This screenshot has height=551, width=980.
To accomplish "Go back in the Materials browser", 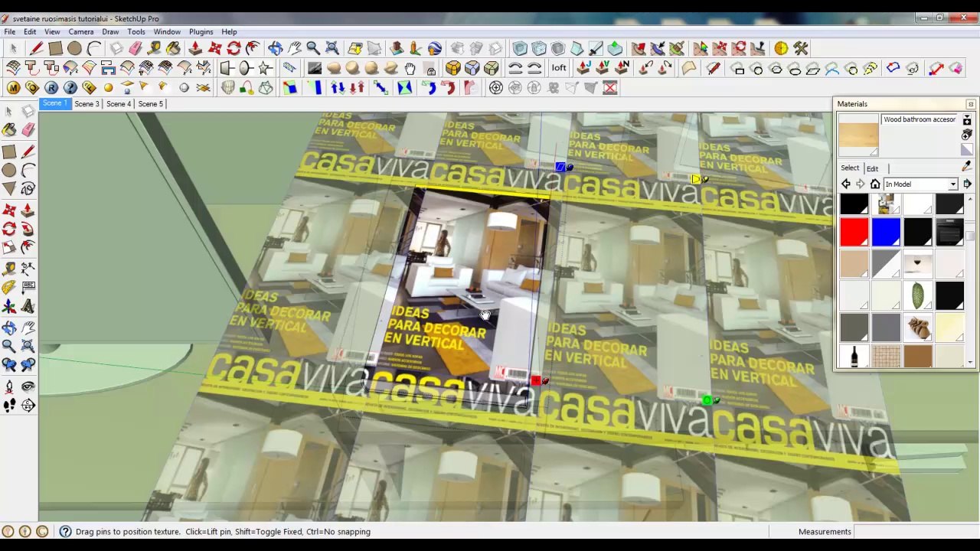I will (x=846, y=184).
